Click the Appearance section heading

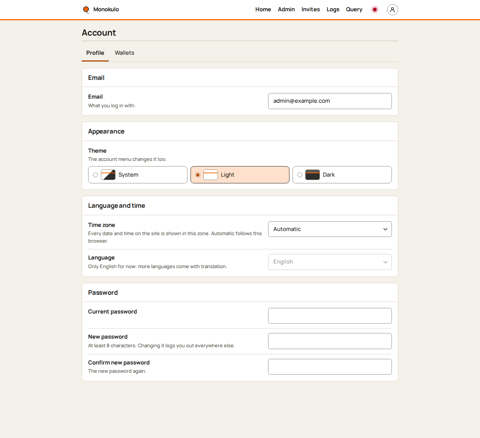[x=106, y=132]
